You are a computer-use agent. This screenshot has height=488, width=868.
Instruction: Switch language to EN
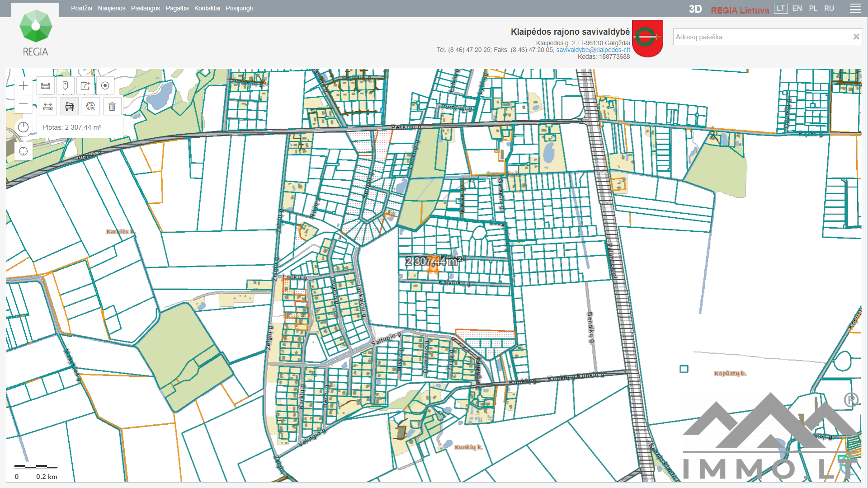point(797,8)
